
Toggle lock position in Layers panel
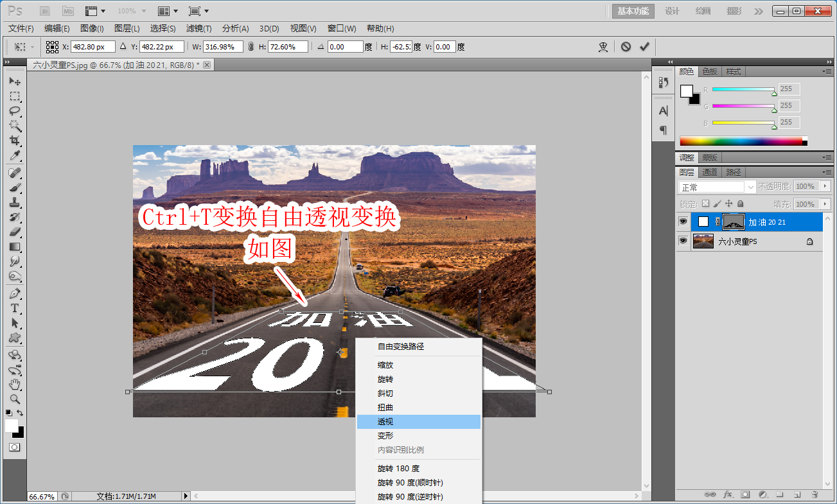(x=728, y=204)
